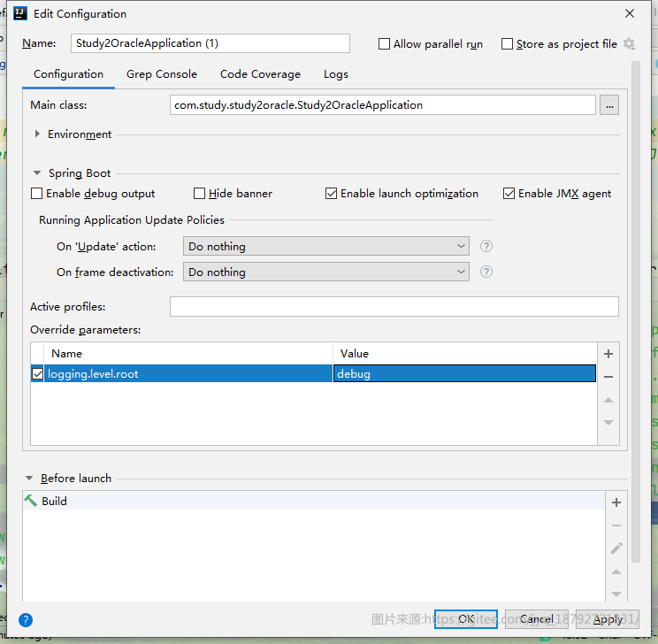
Task: Switch to Grep Console tab
Action: [162, 74]
